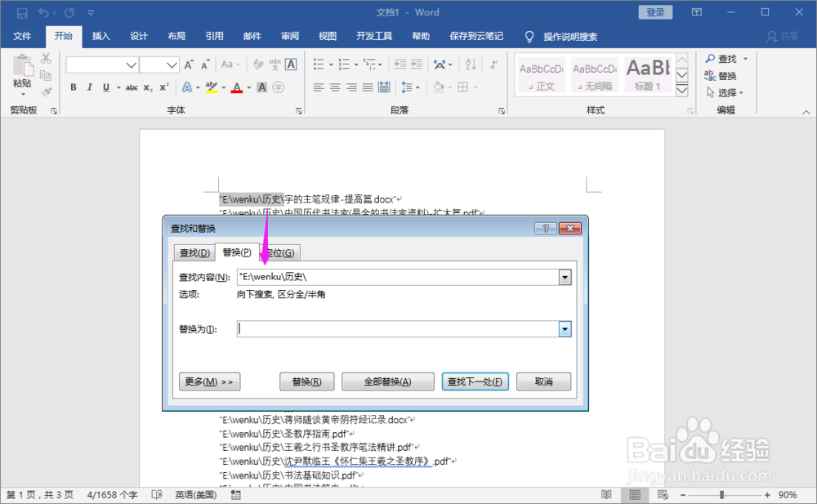This screenshot has height=504, width=817.
Task: Open the 设计 Design ribbon tab
Action: click(x=139, y=36)
